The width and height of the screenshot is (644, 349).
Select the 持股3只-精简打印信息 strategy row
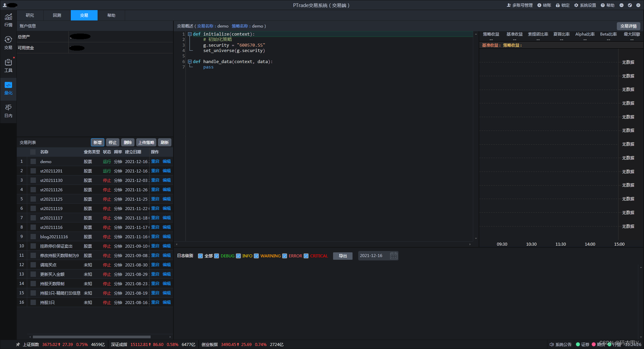point(95,293)
